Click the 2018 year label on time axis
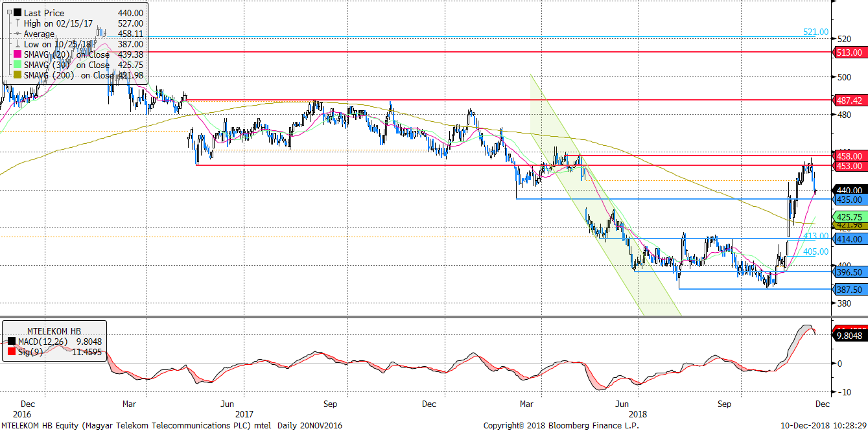 tap(638, 414)
